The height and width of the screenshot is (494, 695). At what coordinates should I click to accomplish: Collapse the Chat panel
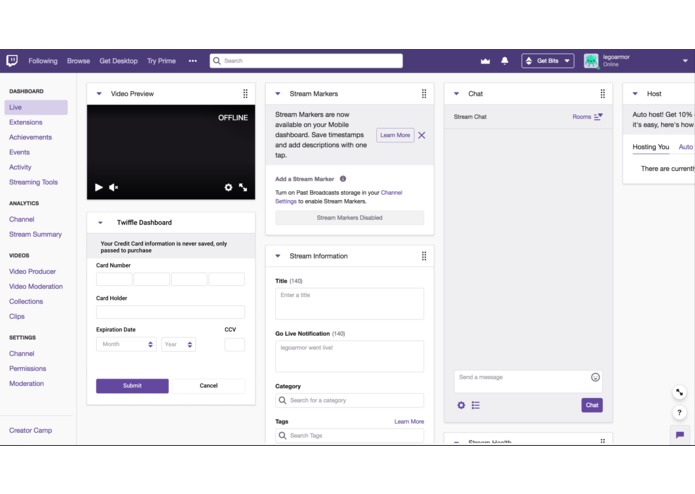[x=457, y=93]
